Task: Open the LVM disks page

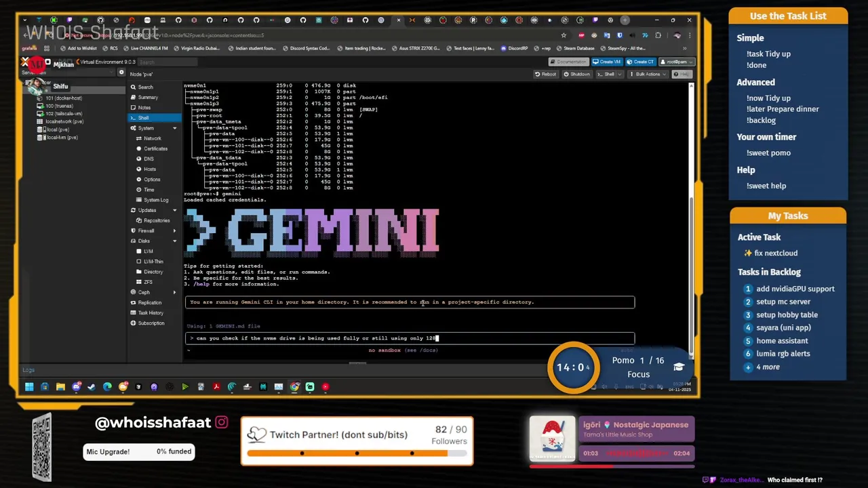Action: [148, 251]
